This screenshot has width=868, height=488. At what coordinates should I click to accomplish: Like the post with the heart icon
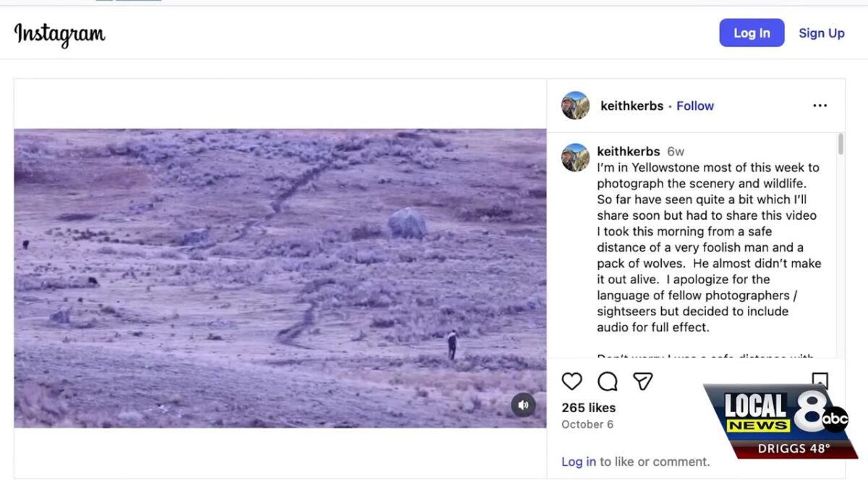(x=571, y=381)
